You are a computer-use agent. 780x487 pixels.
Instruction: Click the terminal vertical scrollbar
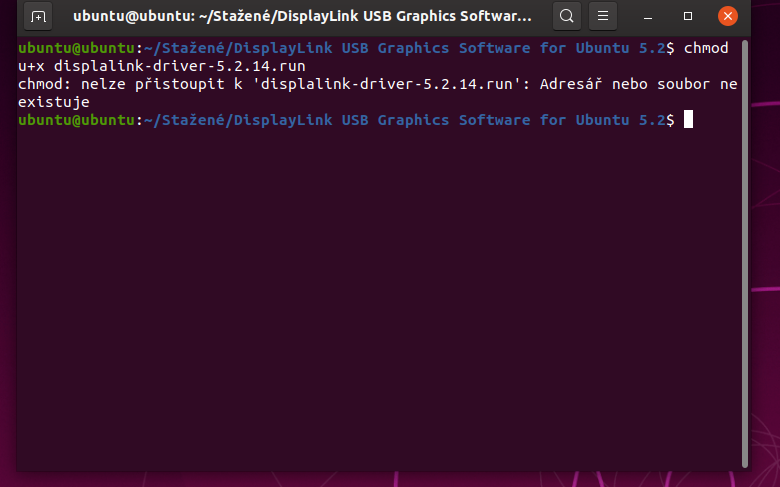click(745, 254)
